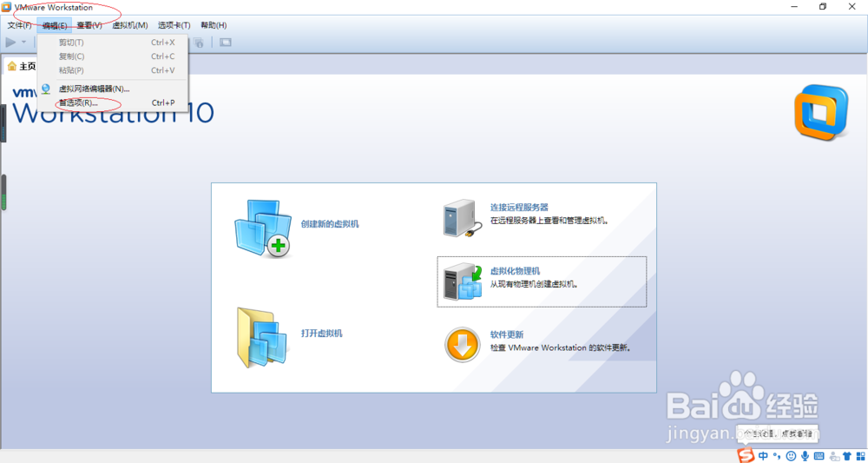The height and width of the screenshot is (463, 868).
Task: Toggle the 中 Chinese input mode indicator
Action: click(x=763, y=456)
